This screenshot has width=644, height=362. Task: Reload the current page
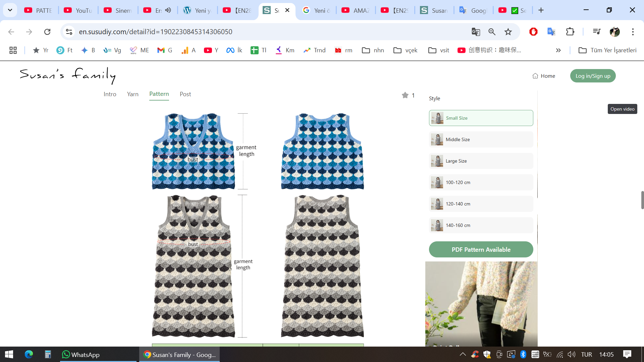(47, 32)
